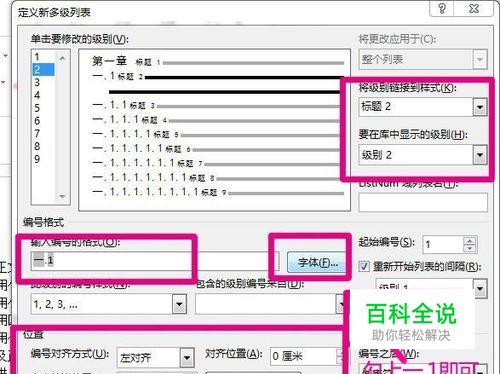
Task: Close the define new multilevel list dialog
Action: point(474,8)
